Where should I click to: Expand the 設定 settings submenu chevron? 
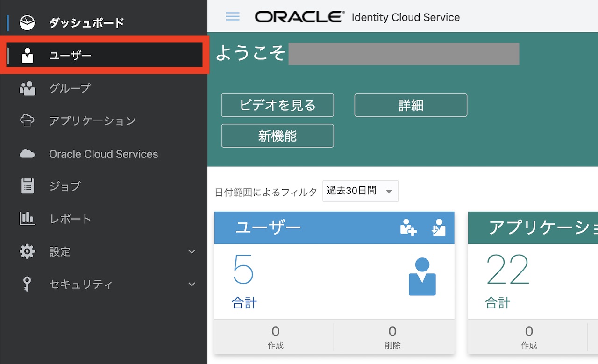point(192,252)
